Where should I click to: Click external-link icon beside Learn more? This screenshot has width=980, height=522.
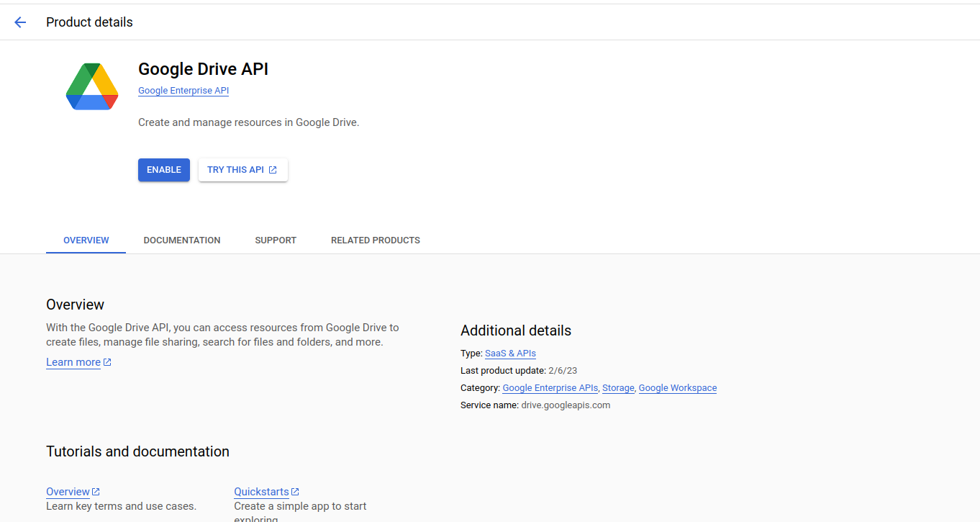click(x=107, y=362)
